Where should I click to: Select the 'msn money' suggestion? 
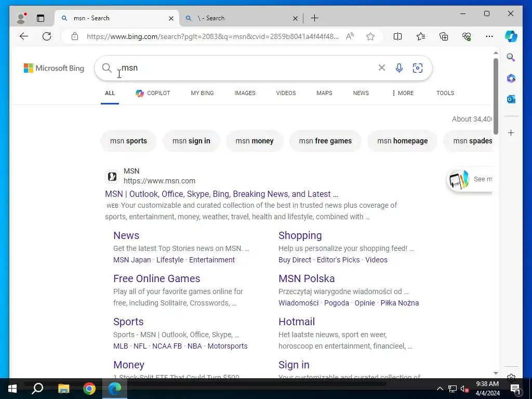(255, 141)
